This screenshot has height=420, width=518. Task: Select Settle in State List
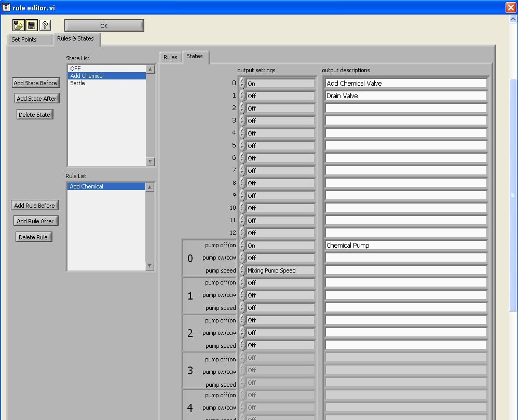[x=107, y=83]
